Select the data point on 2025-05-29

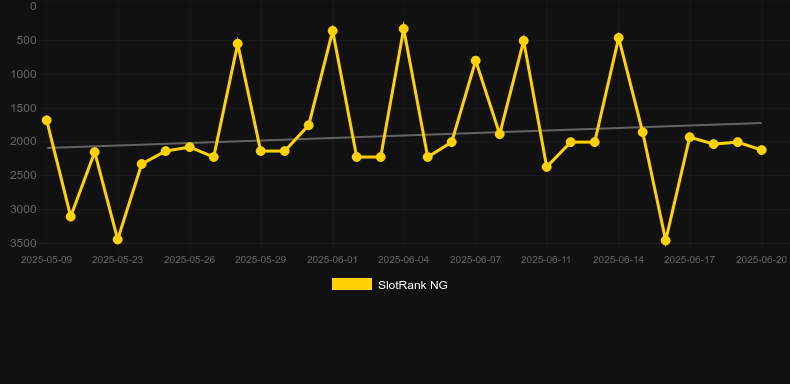(x=260, y=151)
